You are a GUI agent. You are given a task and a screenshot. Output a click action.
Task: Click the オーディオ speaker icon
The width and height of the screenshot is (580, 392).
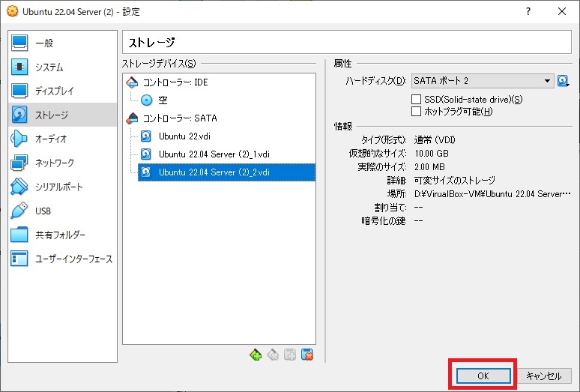pyautogui.click(x=19, y=139)
